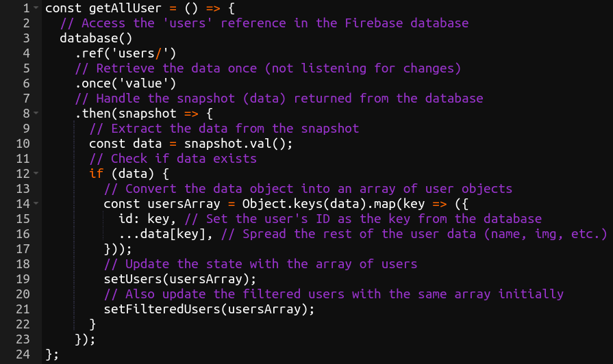The height and width of the screenshot is (364, 613).
Task: Place cursor on setUsers(usersArray) call
Action: click(x=179, y=279)
